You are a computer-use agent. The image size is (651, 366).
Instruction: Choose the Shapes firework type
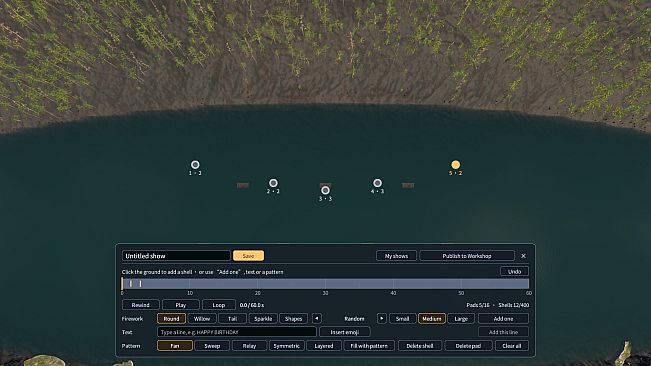click(x=294, y=319)
